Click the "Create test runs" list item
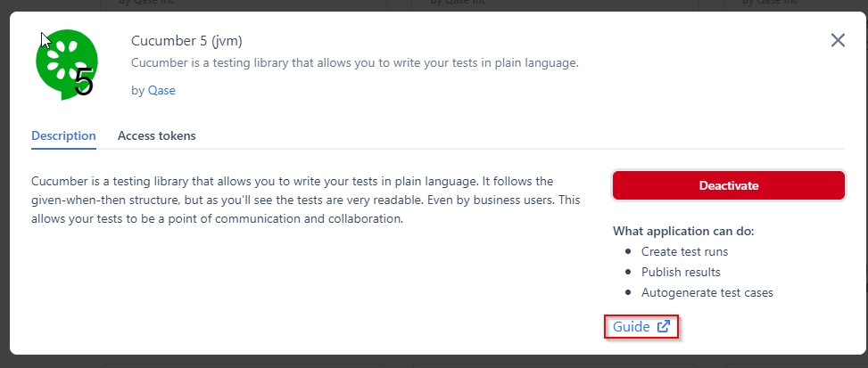 point(684,251)
